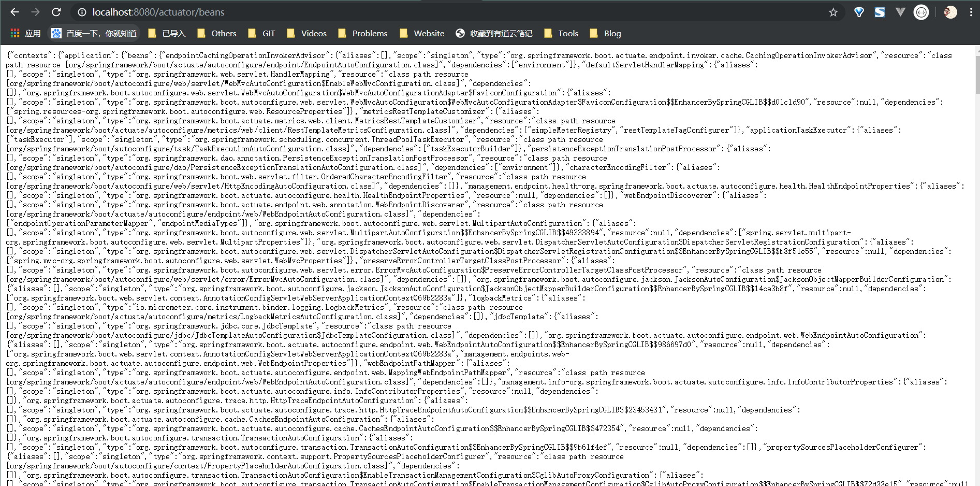The height and width of the screenshot is (486, 980).
Task: Open the Chrome three-dot menu
Action: pos(971,12)
